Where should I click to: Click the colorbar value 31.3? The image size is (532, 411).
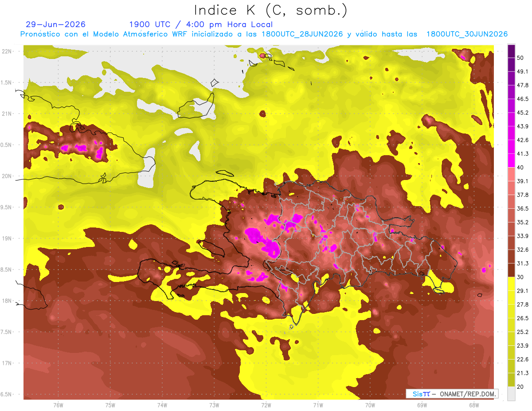[523, 263]
